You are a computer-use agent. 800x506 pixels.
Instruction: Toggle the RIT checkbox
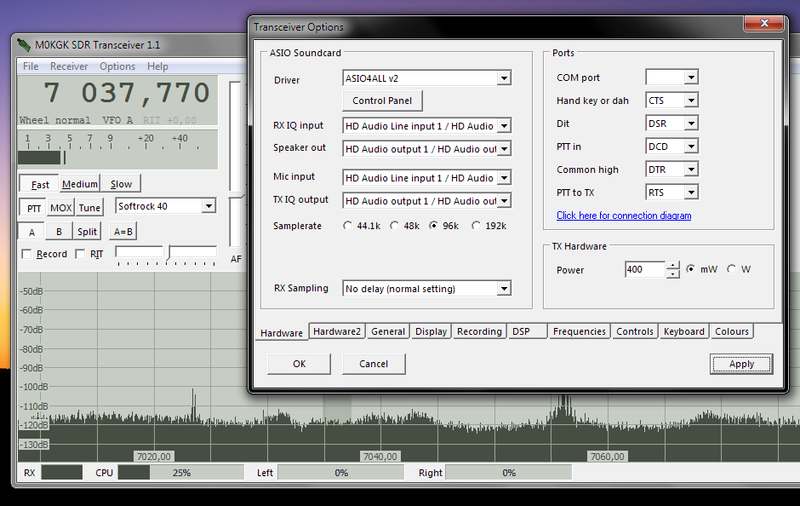81,254
